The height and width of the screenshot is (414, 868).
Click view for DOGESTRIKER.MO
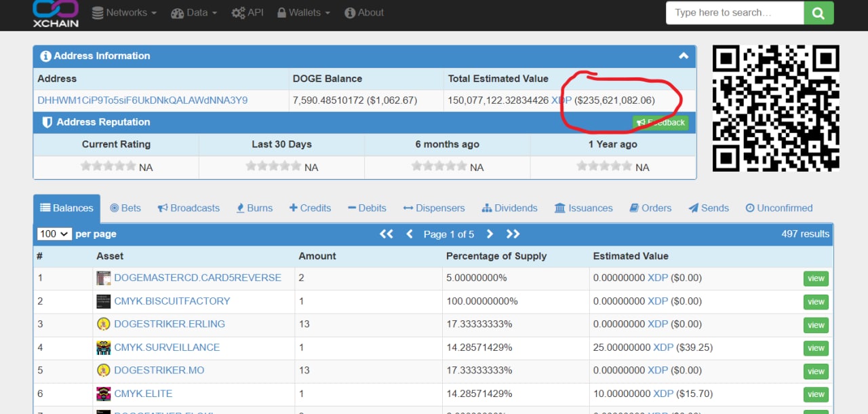click(816, 371)
